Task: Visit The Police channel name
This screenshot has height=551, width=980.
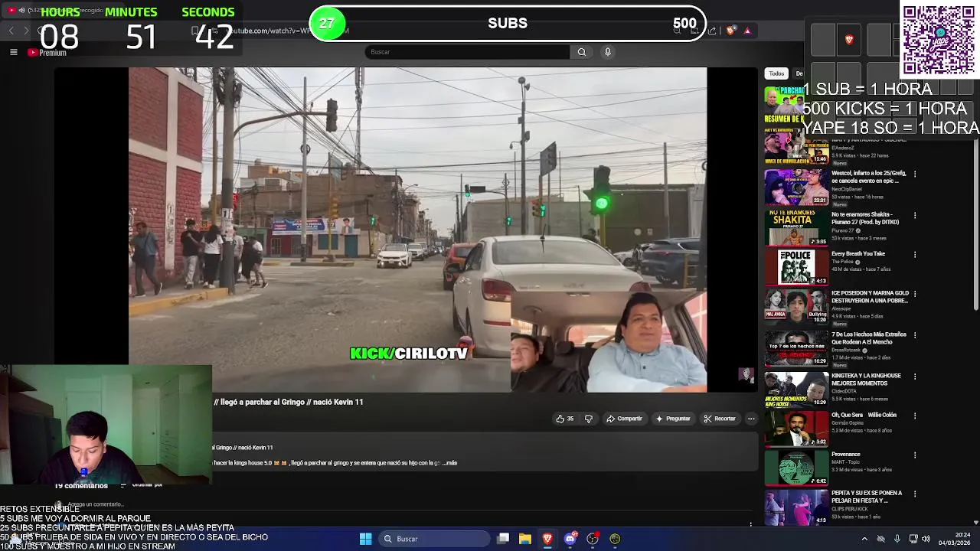Action: pos(841,262)
